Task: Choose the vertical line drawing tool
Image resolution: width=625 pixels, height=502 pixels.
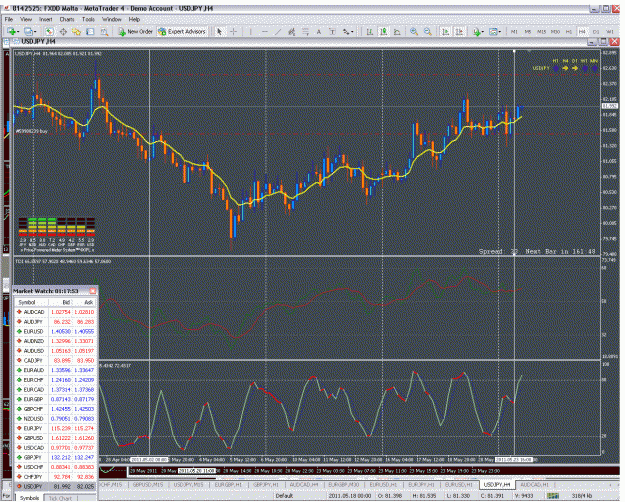Action: point(250,31)
